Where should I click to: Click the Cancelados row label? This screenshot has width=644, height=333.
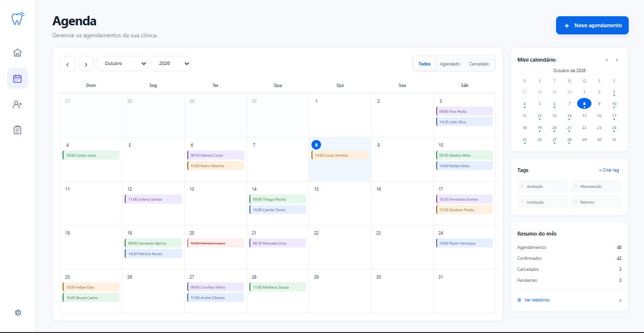point(528,269)
